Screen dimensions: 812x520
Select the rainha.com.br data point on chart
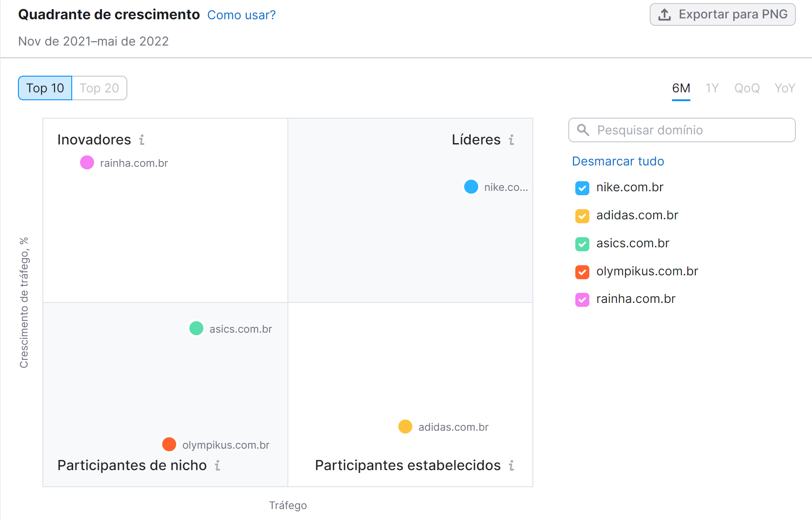[87, 162]
